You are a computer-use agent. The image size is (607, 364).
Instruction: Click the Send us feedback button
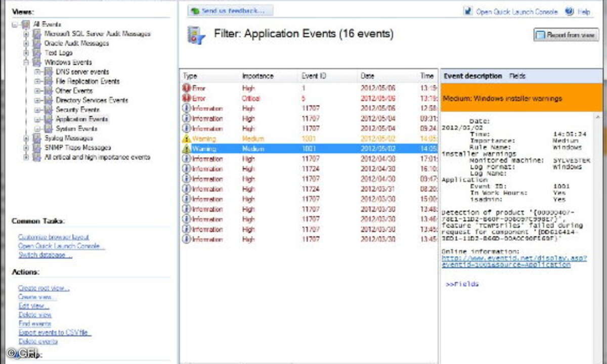[x=230, y=11]
